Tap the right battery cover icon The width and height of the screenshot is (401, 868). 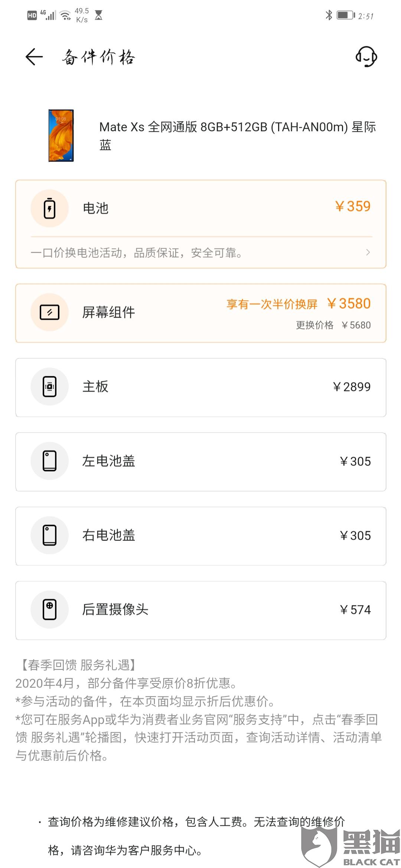point(49,535)
